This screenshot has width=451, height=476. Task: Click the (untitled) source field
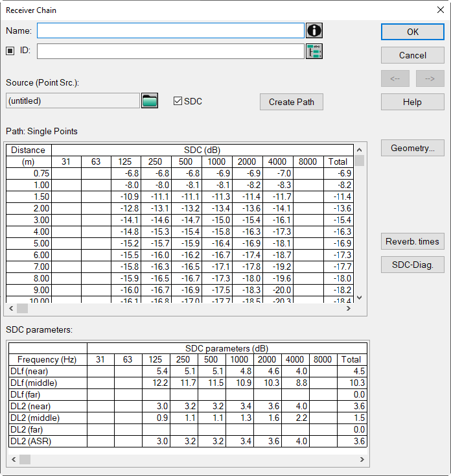[x=73, y=101]
